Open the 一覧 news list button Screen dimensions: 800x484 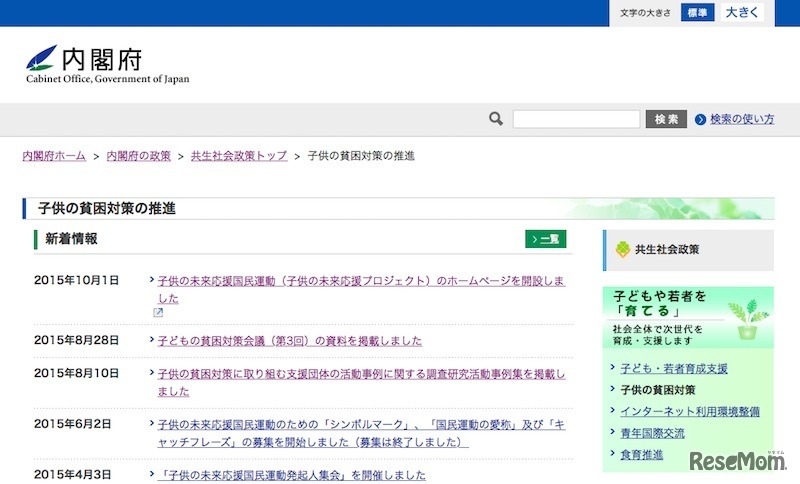[x=545, y=239]
